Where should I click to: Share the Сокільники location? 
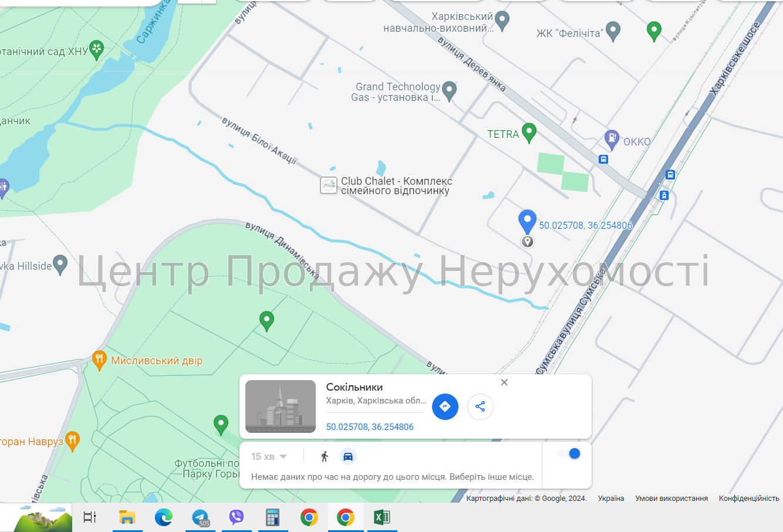[480, 406]
